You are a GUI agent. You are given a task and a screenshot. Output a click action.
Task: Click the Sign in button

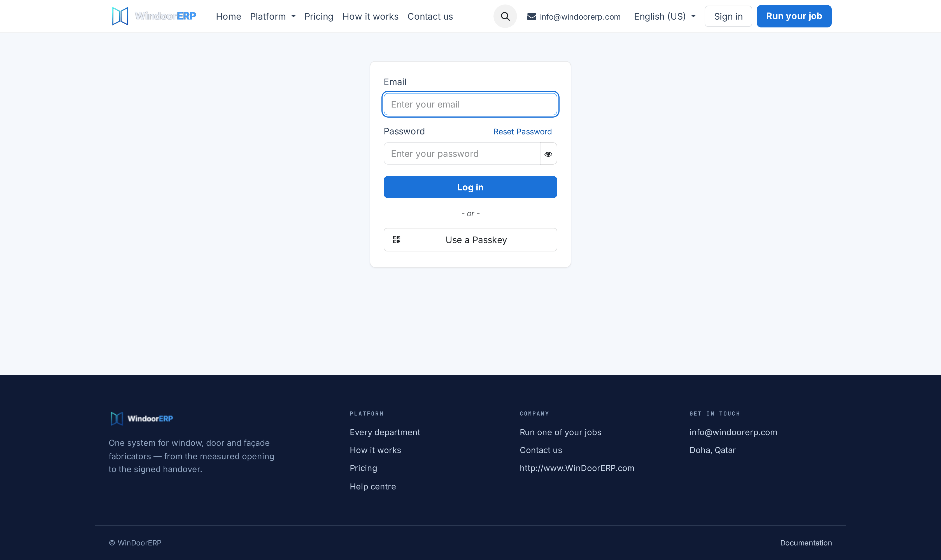pos(728,16)
